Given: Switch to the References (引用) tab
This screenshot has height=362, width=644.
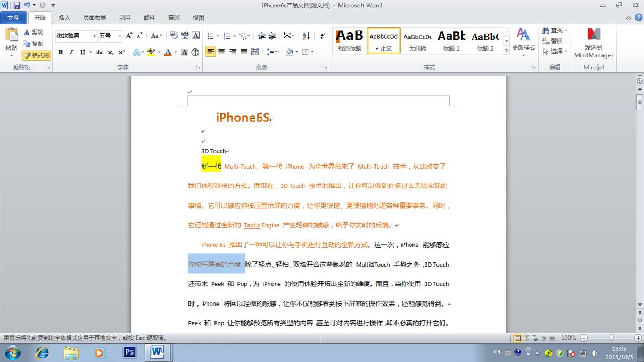Looking at the screenshot, I should pyautogui.click(x=125, y=18).
